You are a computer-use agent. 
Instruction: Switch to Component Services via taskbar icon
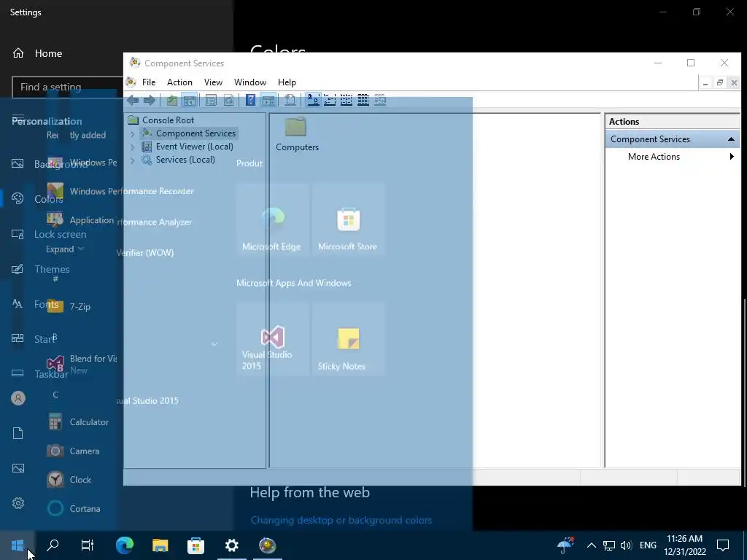click(267, 545)
